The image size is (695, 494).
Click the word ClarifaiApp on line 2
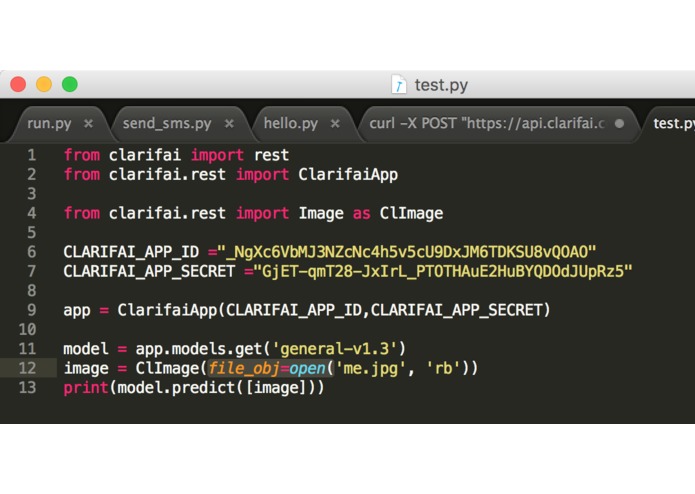click(x=348, y=175)
